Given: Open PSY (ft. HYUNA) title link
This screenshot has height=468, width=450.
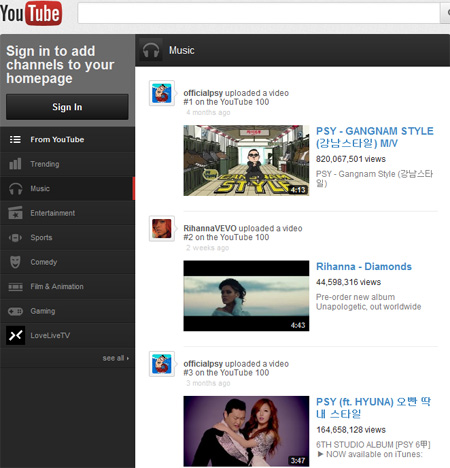Looking at the screenshot, I should click(x=373, y=408).
